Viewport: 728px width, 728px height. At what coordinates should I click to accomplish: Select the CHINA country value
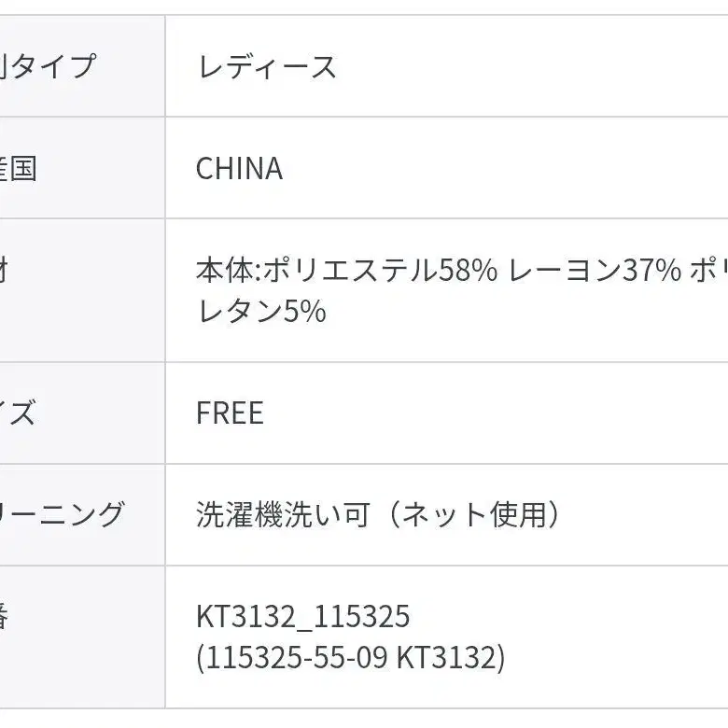pos(239,168)
